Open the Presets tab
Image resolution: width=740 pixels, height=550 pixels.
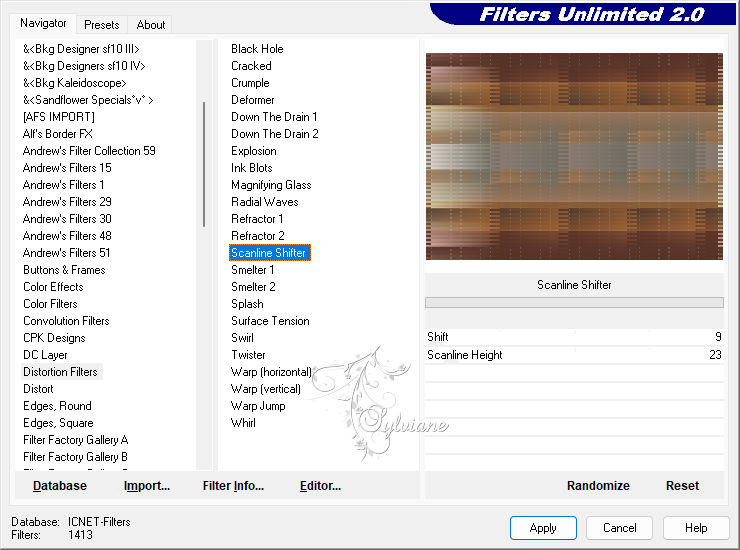click(x=101, y=25)
